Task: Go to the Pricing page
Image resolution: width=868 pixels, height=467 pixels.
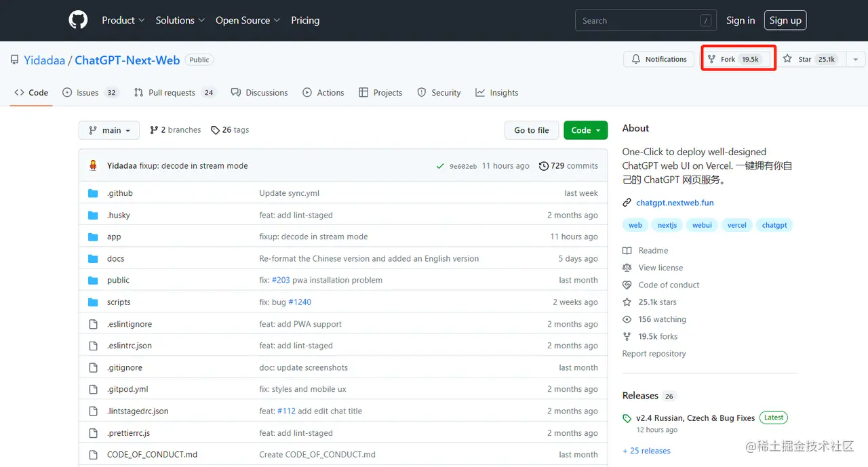Action: tap(305, 20)
